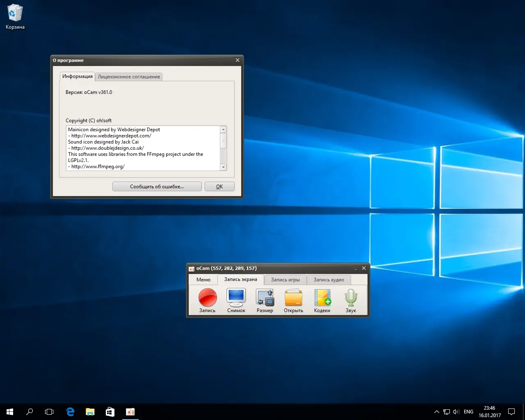Open the recordings folder via Открыть
Viewport: 525px width, 420px height.
[294, 301]
